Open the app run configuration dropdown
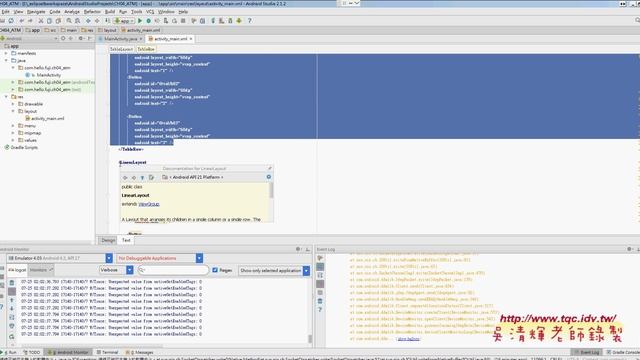 point(124,20)
